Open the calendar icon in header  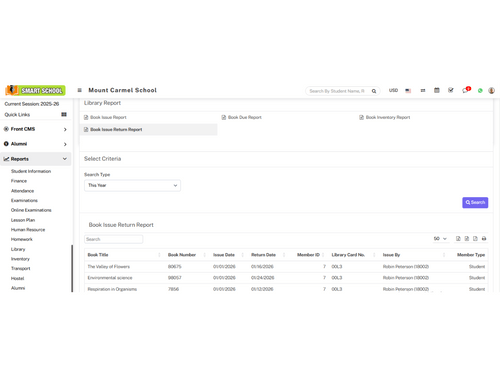coord(437,90)
